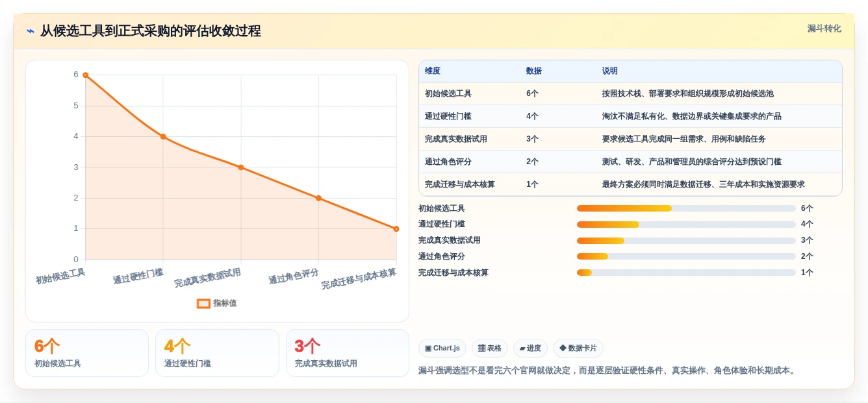Select the 数据卡片 chip
The width and height of the screenshot is (868, 403).
click(578, 348)
